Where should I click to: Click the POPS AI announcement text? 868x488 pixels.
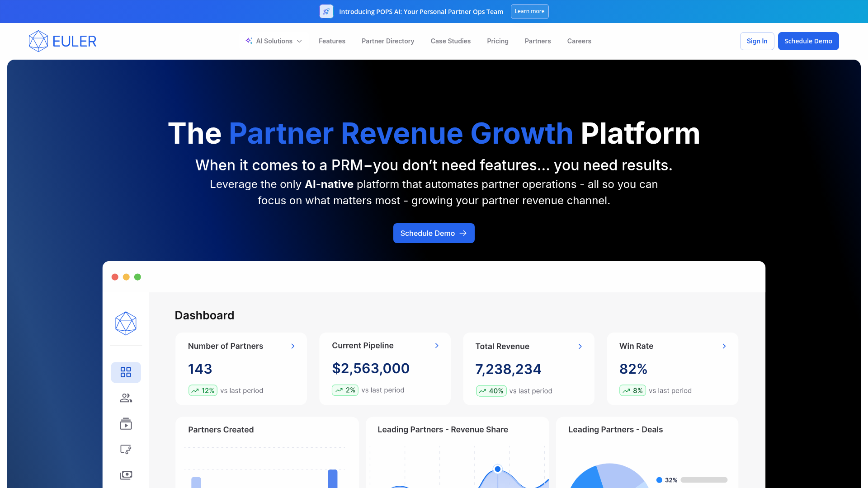coord(421,12)
